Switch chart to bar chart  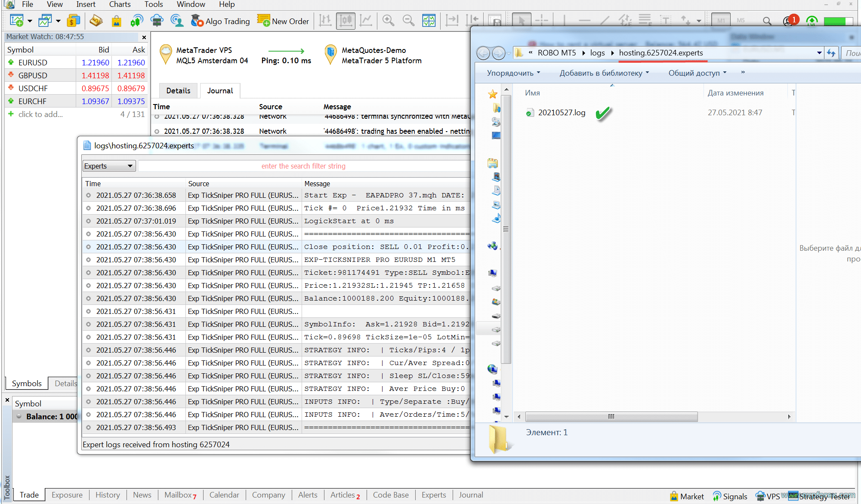[x=325, y=21]
